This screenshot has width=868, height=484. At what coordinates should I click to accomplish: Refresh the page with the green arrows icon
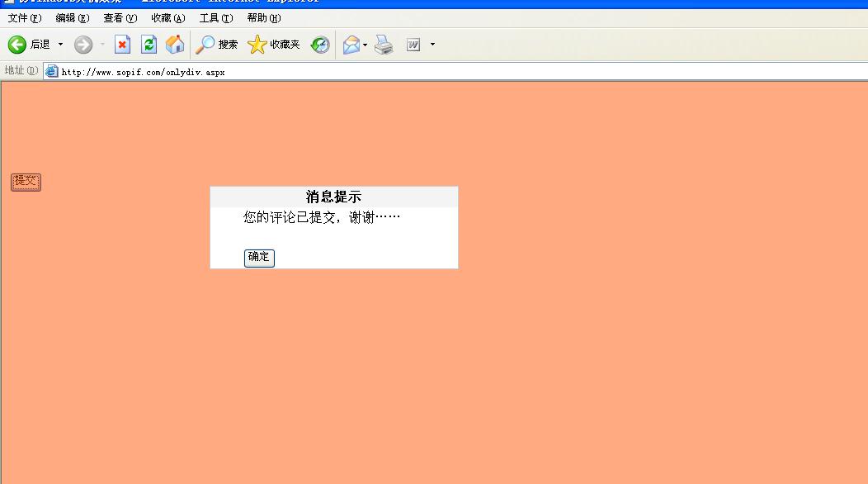pyautogui.click(x=149, y=45)
